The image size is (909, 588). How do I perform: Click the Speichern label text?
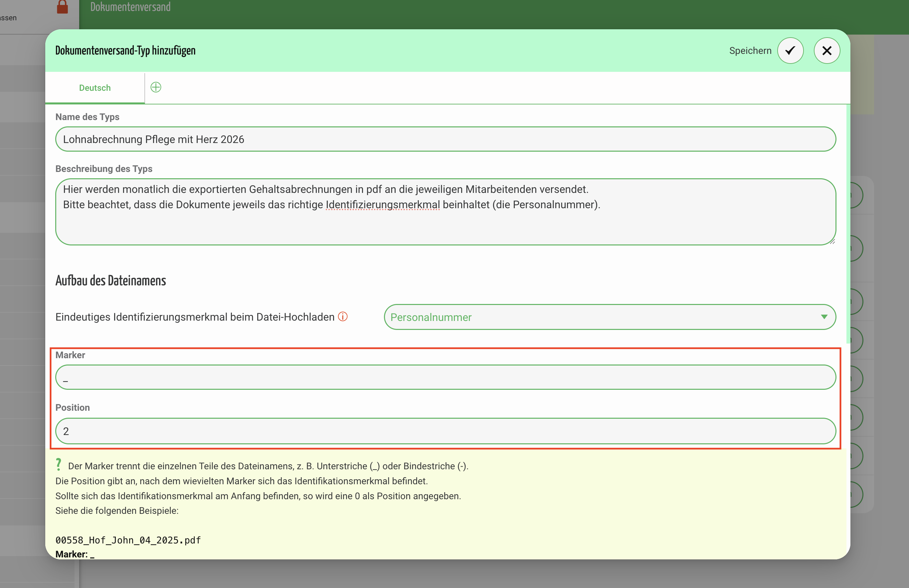pos(750,51)
